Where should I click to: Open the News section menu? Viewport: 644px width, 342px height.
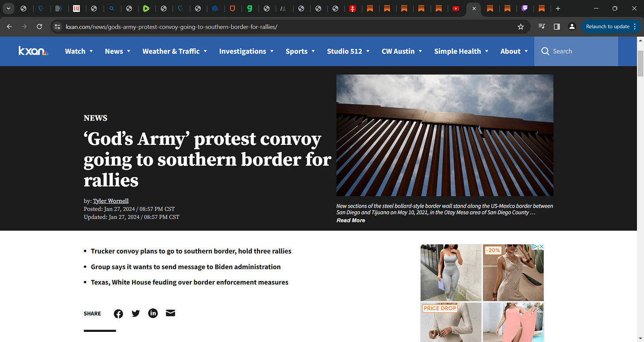(x=114, y=51)
